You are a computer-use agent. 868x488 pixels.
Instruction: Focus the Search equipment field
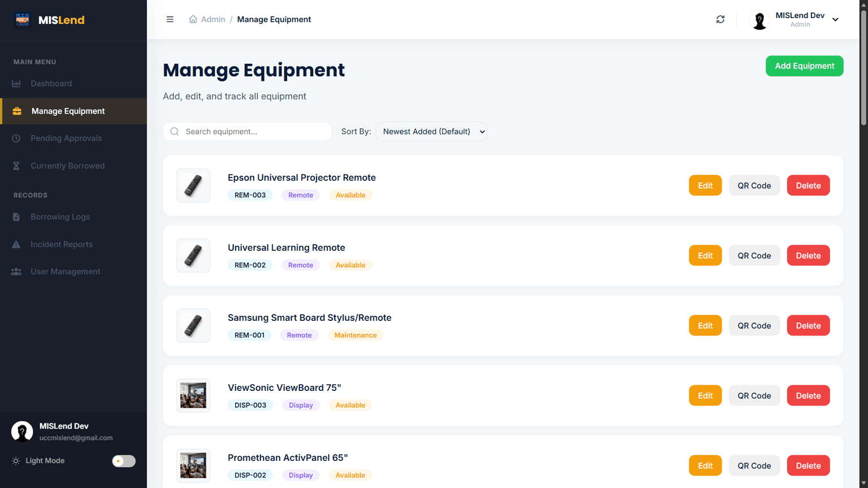coord(248,132)
